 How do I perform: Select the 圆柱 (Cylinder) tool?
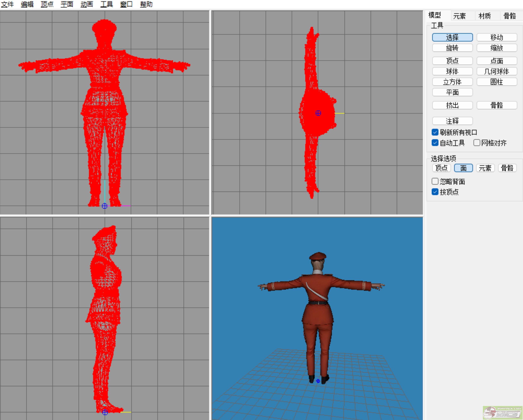496,82
